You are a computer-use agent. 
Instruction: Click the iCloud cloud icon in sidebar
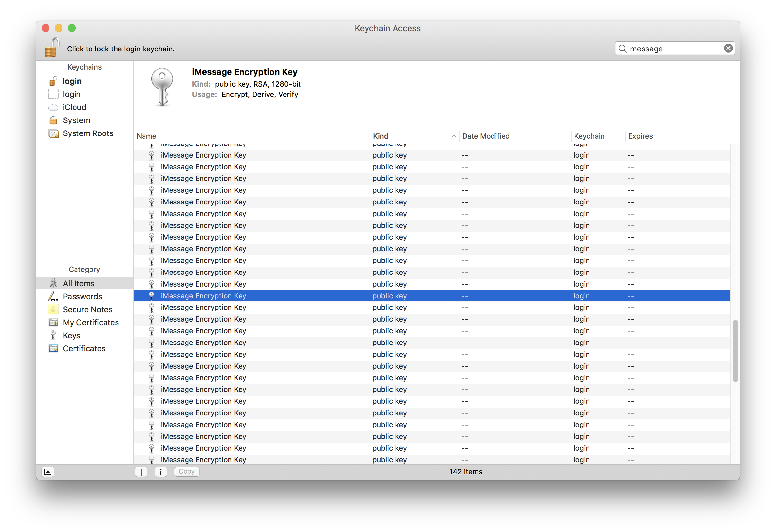pos(53,107)
